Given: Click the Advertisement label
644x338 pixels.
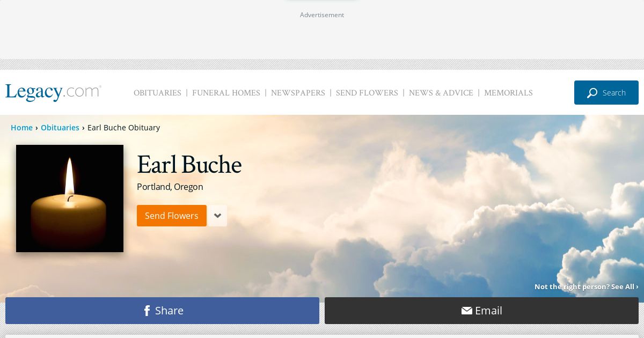Looking at the screenshot, I should coord(322,15).
